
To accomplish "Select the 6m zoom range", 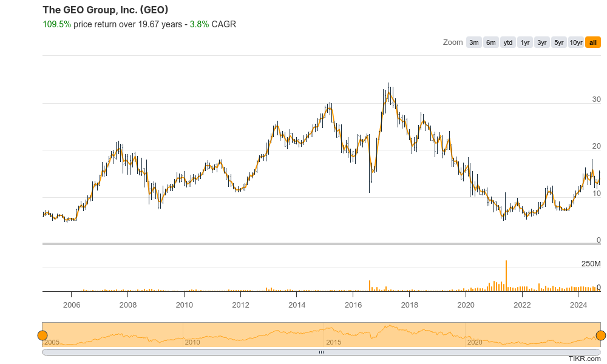I will point(491,42).
